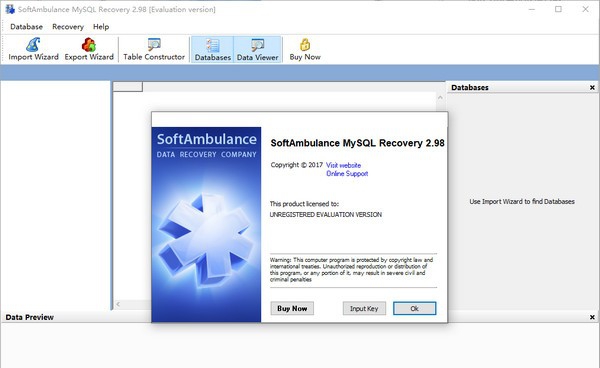Image resolution: width=600 pixels, height=368 pixels.
Task: Click the scroll up arrow in viewer
Action: (440, 98)
